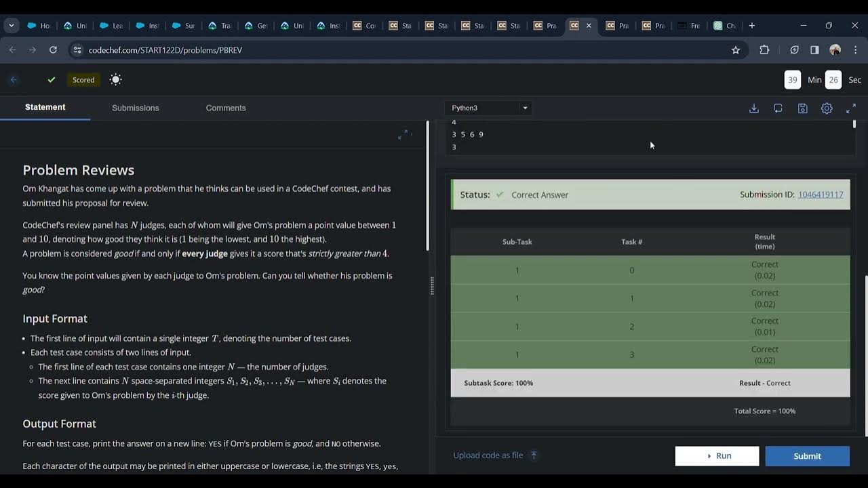868x488 pixels.
Task: Click the Submit button
Action: tap(808, 456)
